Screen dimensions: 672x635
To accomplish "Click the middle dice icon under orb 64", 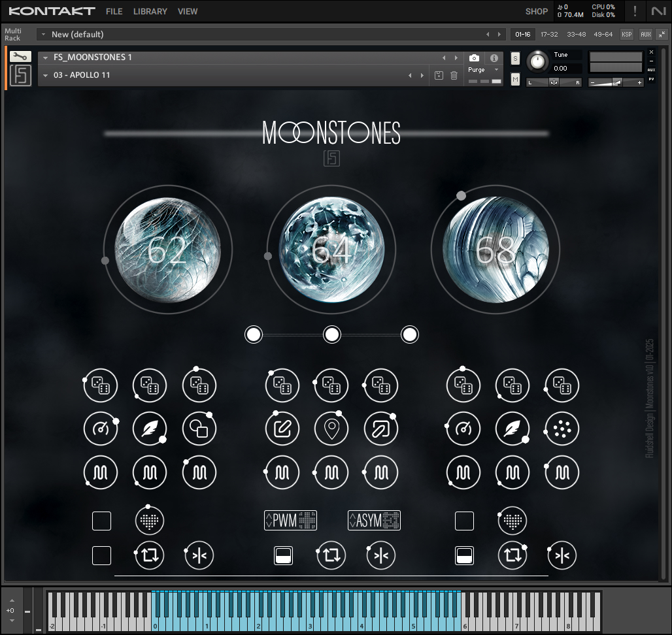I will point(331,385).
